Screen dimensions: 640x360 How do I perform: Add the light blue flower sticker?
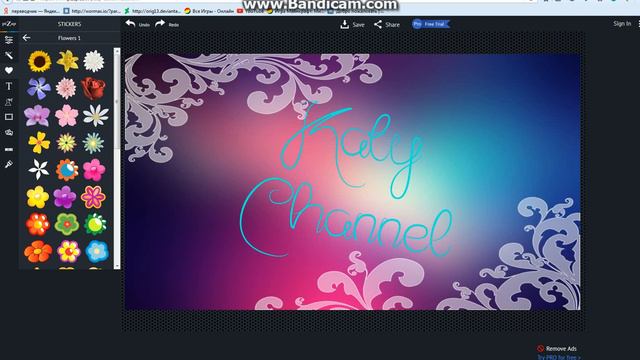coord(97,251)
